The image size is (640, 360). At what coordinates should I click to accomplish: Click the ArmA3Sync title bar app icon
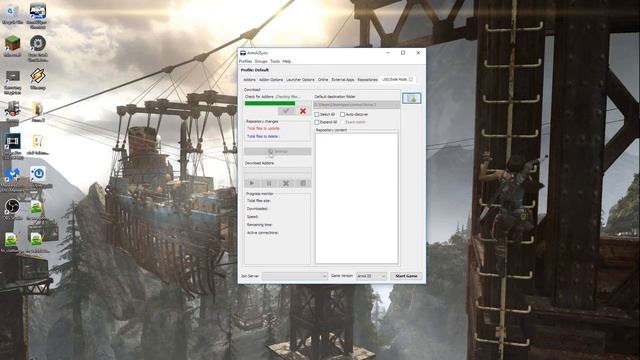coord(243,53)
